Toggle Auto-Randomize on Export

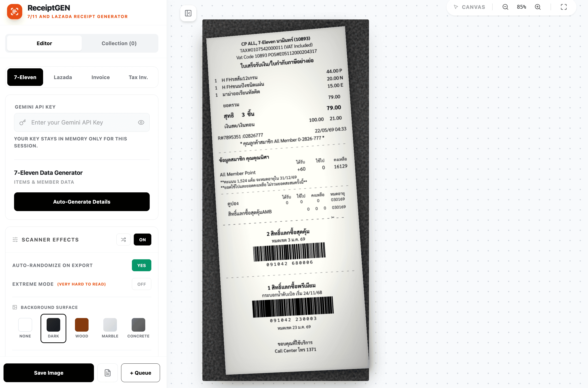[141, 265]
